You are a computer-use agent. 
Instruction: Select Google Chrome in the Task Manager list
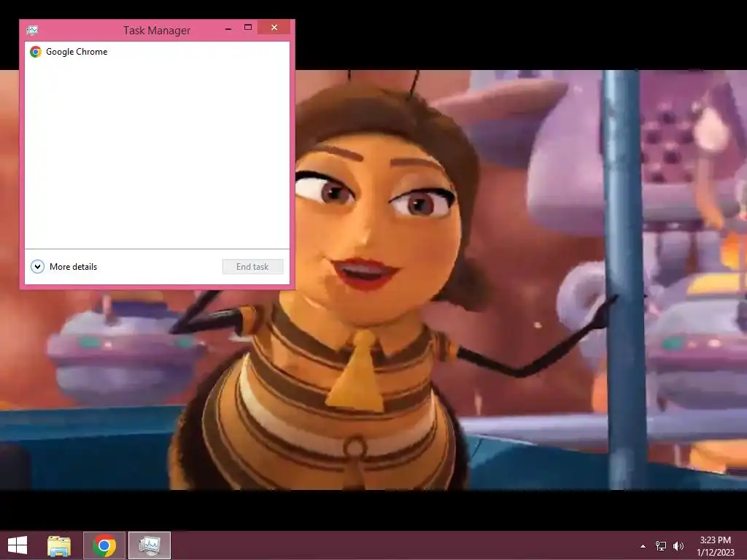(157, 52)
